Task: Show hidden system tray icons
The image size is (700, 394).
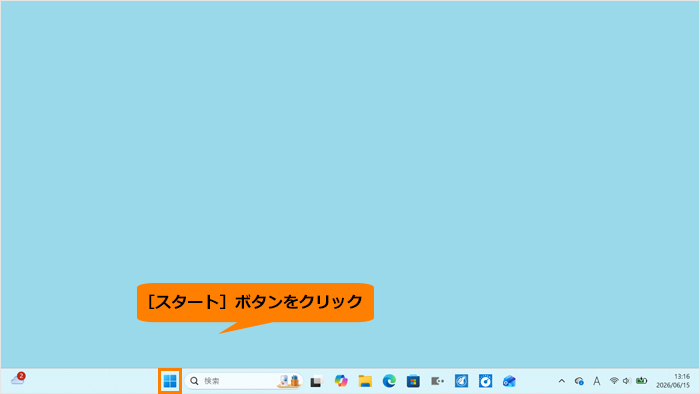Action: coord(562,381)
